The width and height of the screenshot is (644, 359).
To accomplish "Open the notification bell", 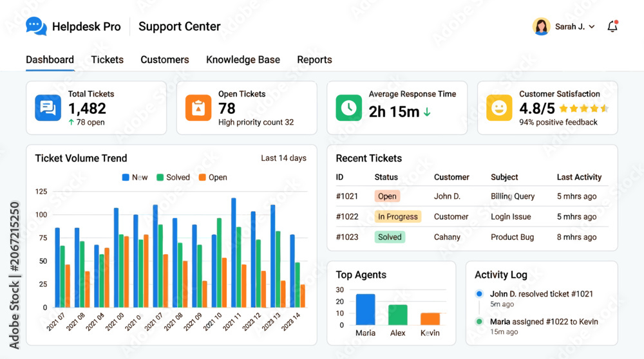I will (612, 26).
